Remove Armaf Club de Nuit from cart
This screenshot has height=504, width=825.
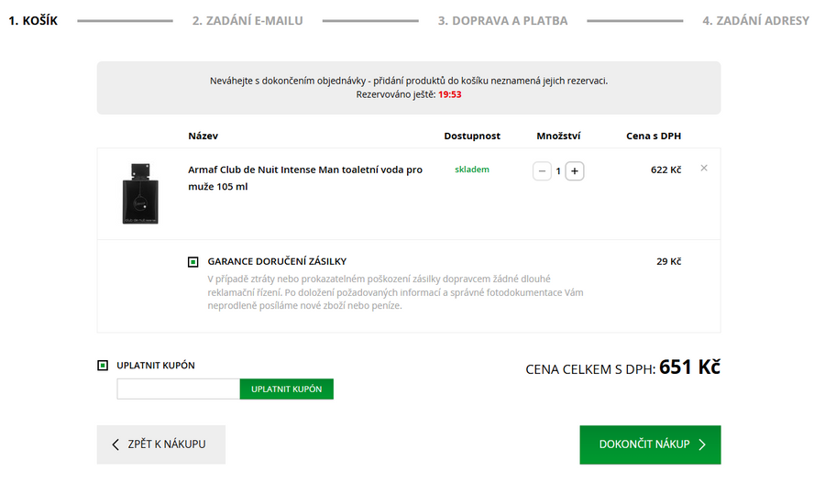[x=704, y=169]
